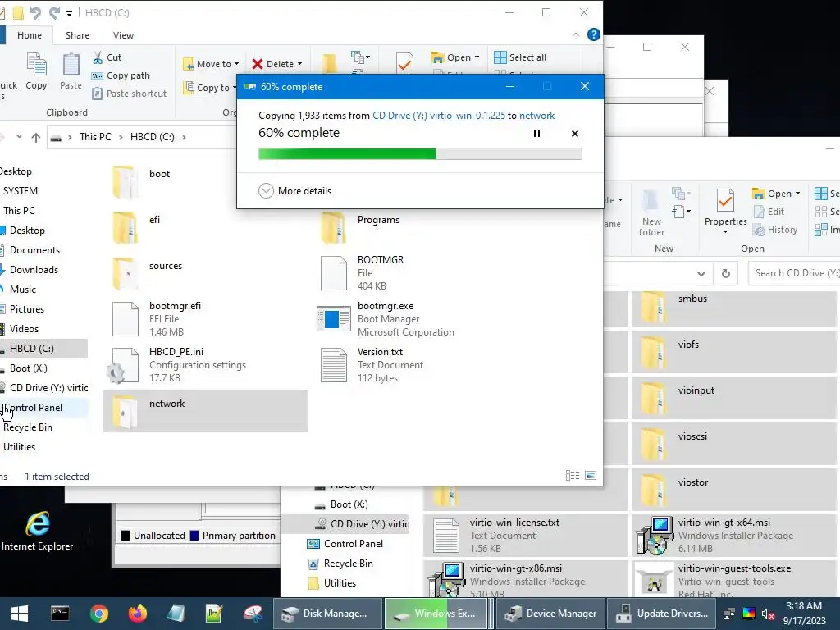Switch to Disk Management taskbar button
Viewport: 840px width, 630px height.
pyautogui.click(x=328, y=614)
